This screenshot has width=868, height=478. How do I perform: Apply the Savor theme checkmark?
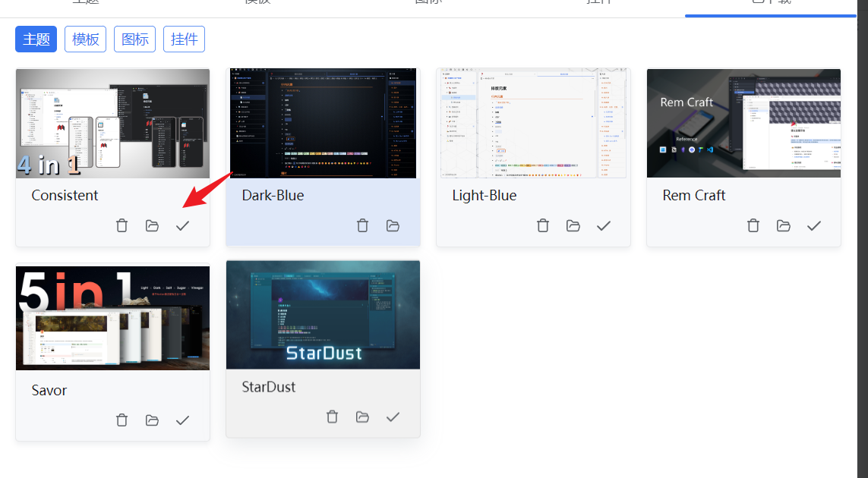point(183,420)
